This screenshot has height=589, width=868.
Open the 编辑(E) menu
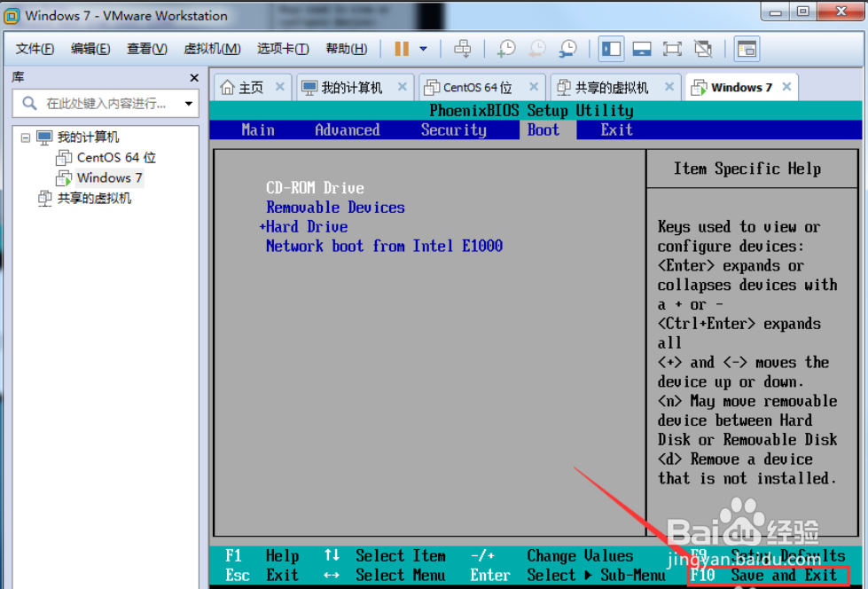point(90,49)
